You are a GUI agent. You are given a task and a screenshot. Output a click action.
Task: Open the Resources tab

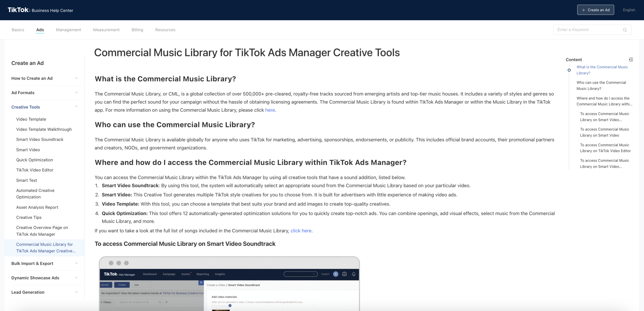(x=165, y=30)
